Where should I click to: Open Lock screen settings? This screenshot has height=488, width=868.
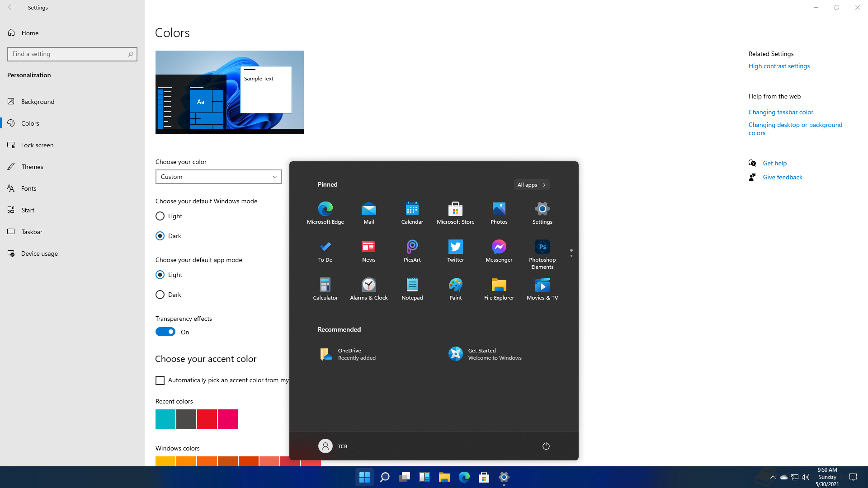coord(72,145)
